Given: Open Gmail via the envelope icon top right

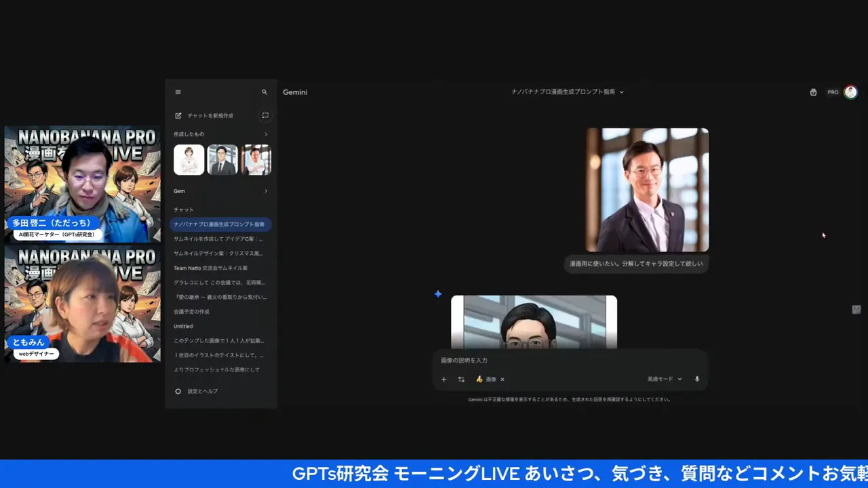Looking at the screenshot, I should pos(813,91).
